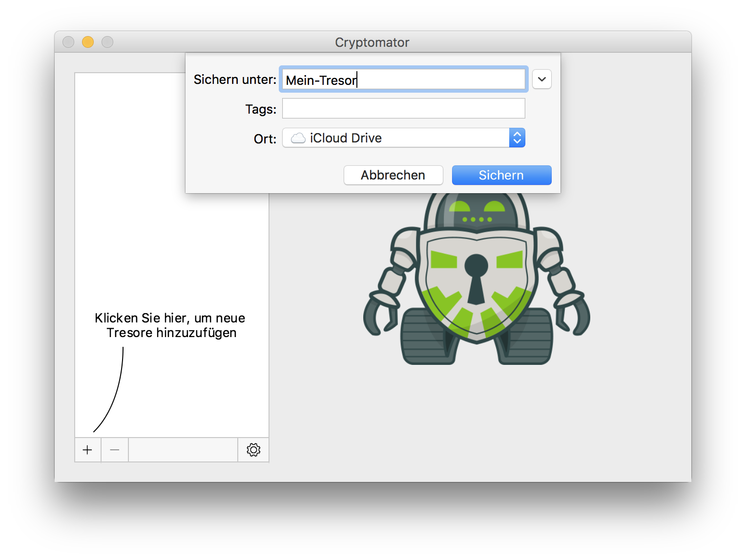Click the plus icon to add a vault
This screenshot has width=746, height=560.
(88, 450)
